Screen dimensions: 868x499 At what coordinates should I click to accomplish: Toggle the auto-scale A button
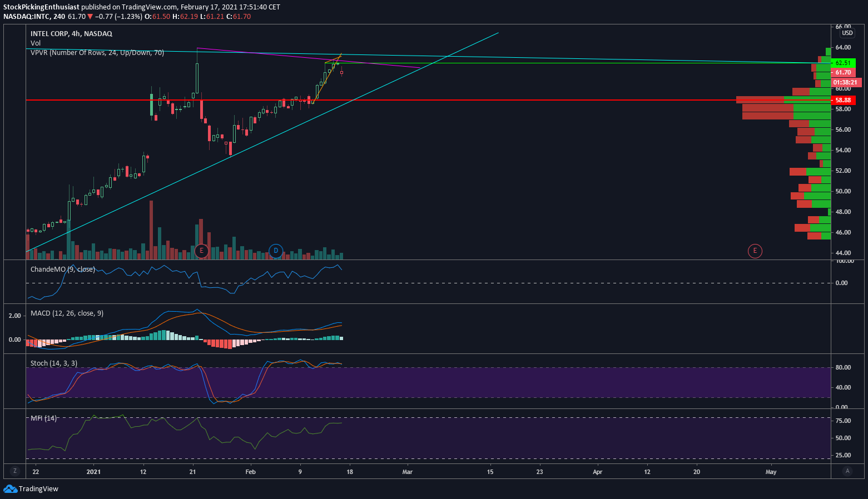847,471
